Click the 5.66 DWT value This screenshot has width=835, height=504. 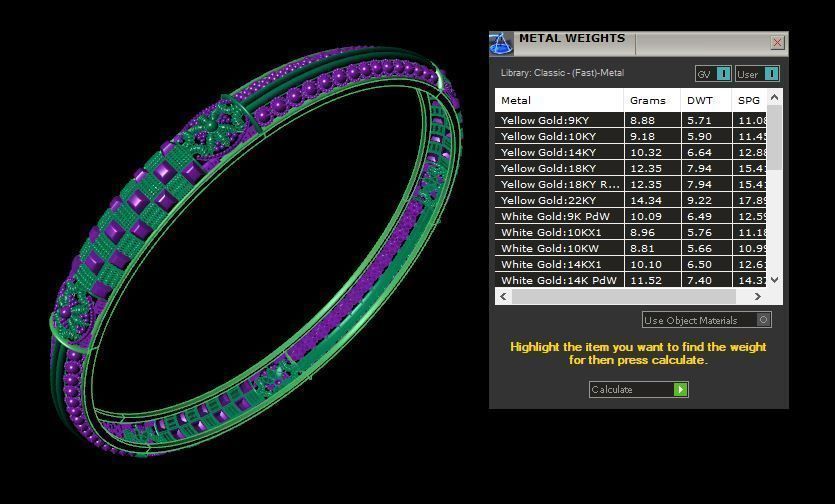click(x=699, y=248)
